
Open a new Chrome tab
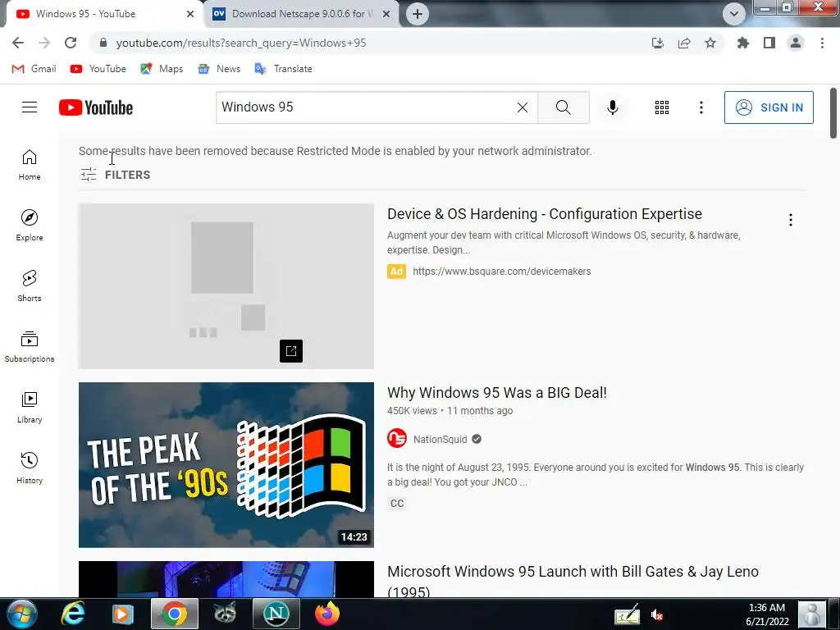418,14
